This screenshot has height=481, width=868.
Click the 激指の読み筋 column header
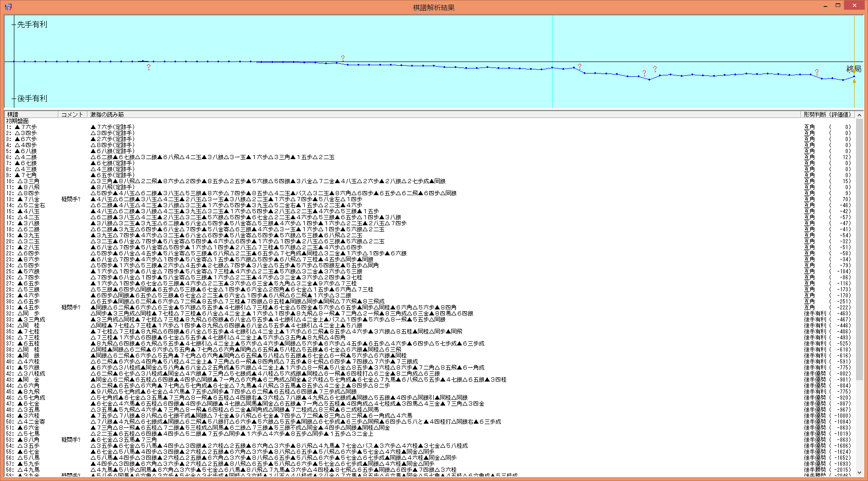(107, 115)
